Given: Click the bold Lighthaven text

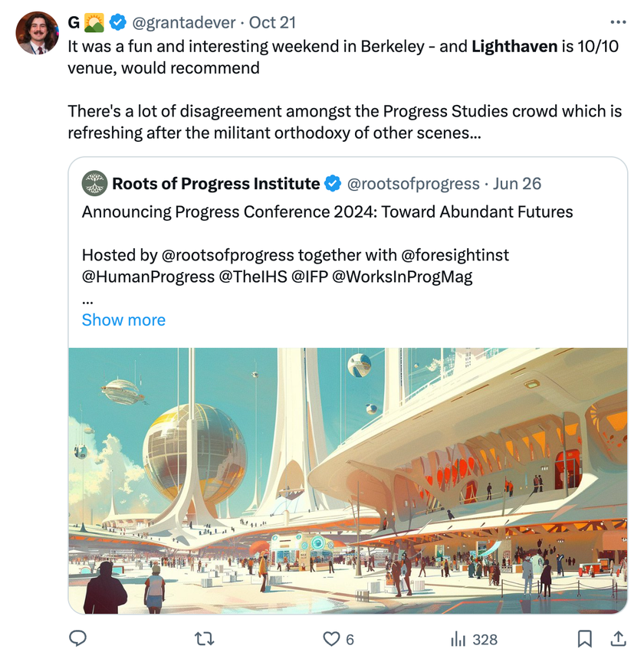Looking at the screenshot, I should [x=514, y=46].
